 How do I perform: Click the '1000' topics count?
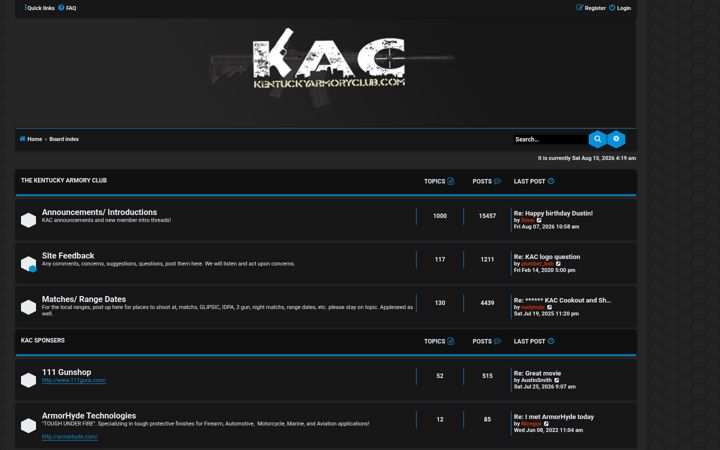[440, 216]
